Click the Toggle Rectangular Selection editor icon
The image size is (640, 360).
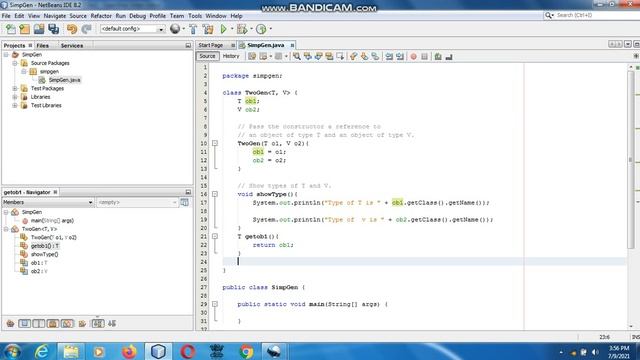pyautogui.click(x=340, y=56)
